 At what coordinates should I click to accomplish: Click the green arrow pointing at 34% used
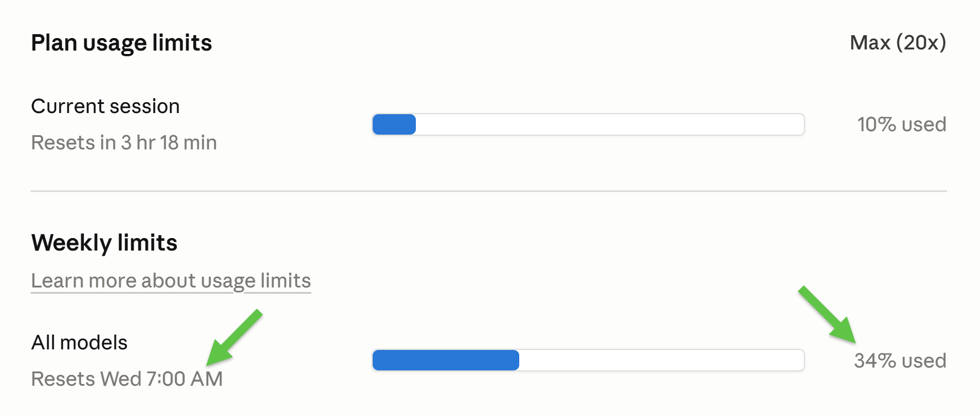pos(827,315)
